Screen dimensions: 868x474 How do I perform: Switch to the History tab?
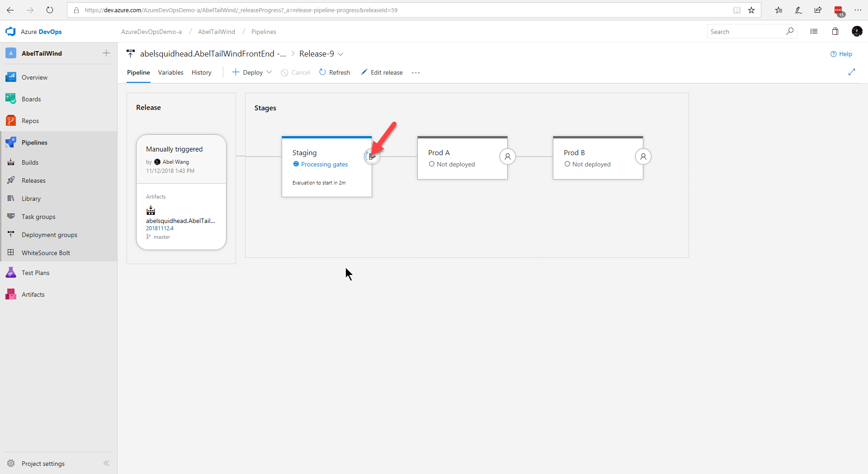pyautogui.click(x=201, y=72)
